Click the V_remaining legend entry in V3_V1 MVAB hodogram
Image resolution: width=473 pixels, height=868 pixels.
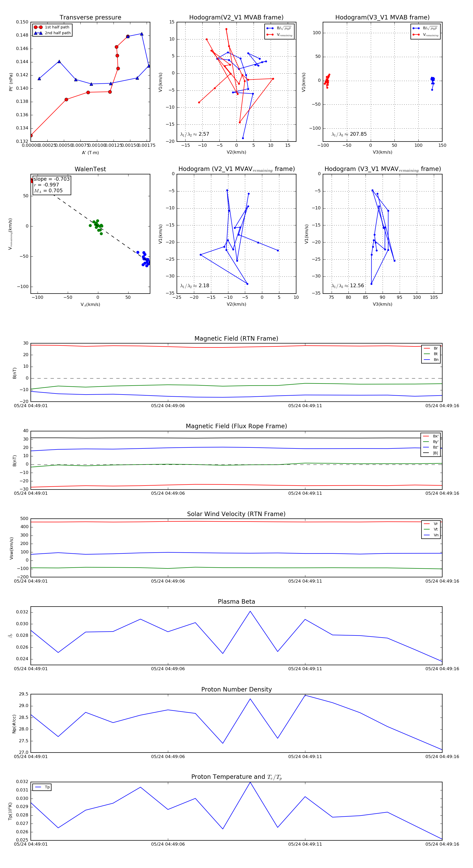425,35
